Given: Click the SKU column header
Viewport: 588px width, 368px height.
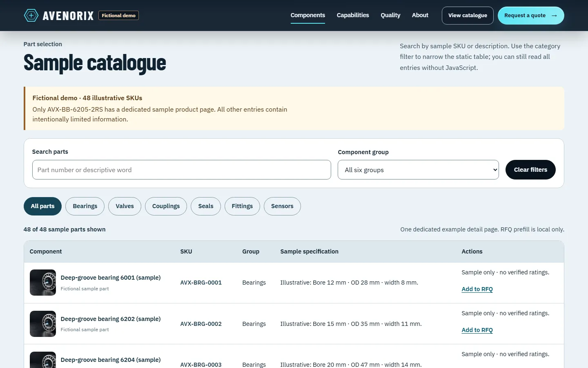Looking at the screenshot, I should coord(186,251).
